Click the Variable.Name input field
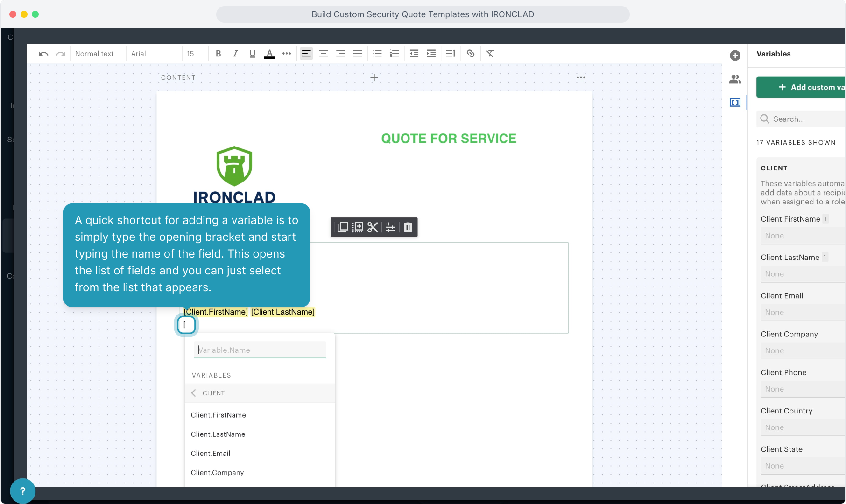846x504 pixels. [260, 350]
